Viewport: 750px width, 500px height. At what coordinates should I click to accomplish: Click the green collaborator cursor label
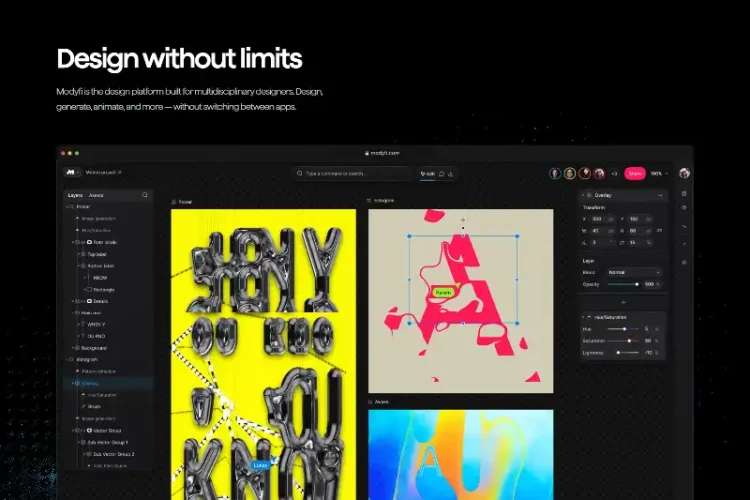443,292
